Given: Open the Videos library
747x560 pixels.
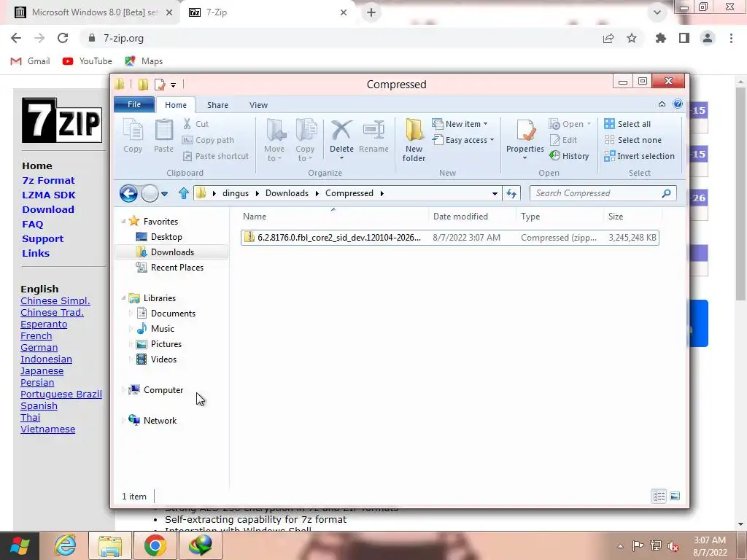Looking at the screenshot, I should click(163, 359).
